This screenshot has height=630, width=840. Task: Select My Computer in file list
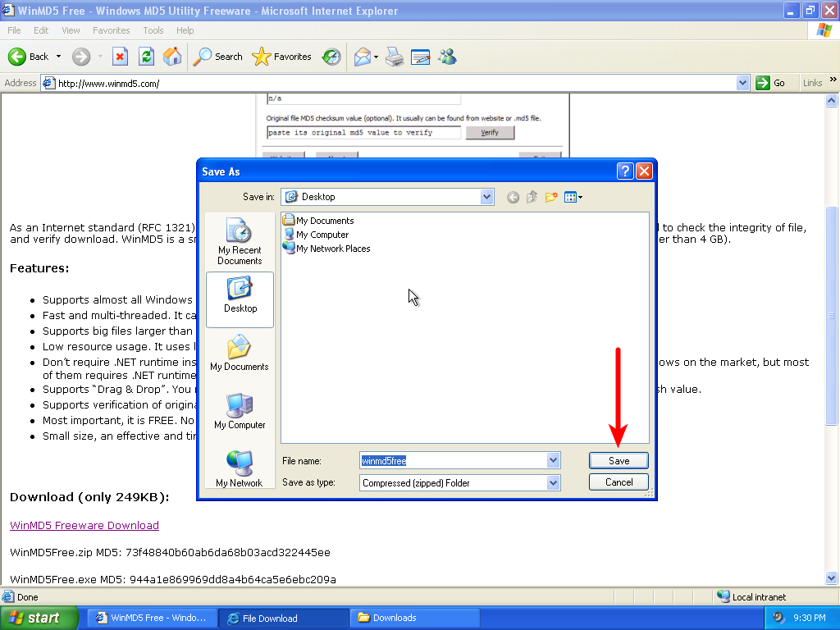click(x=316, y=235)
